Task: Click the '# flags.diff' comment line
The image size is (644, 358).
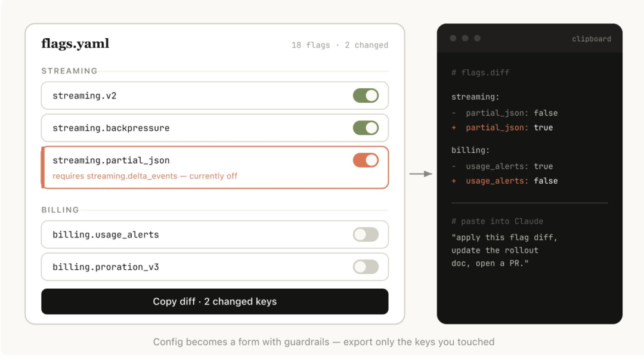Action: point(480,73)
